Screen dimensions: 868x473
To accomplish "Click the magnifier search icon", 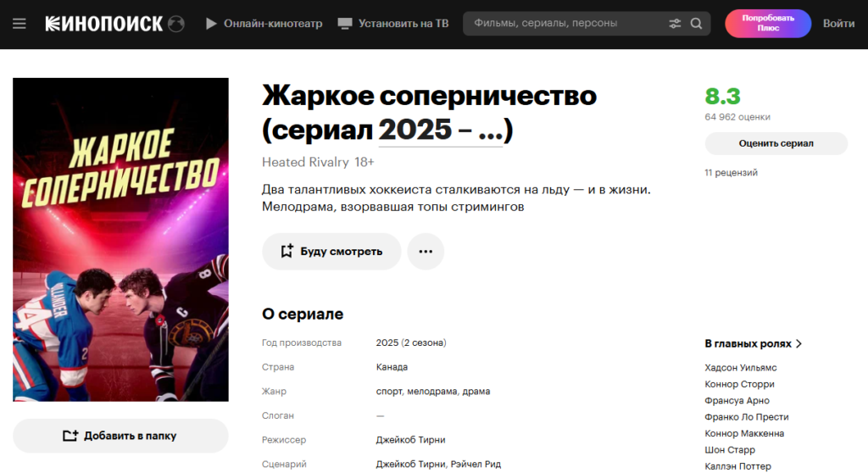I will coord(697,24).
